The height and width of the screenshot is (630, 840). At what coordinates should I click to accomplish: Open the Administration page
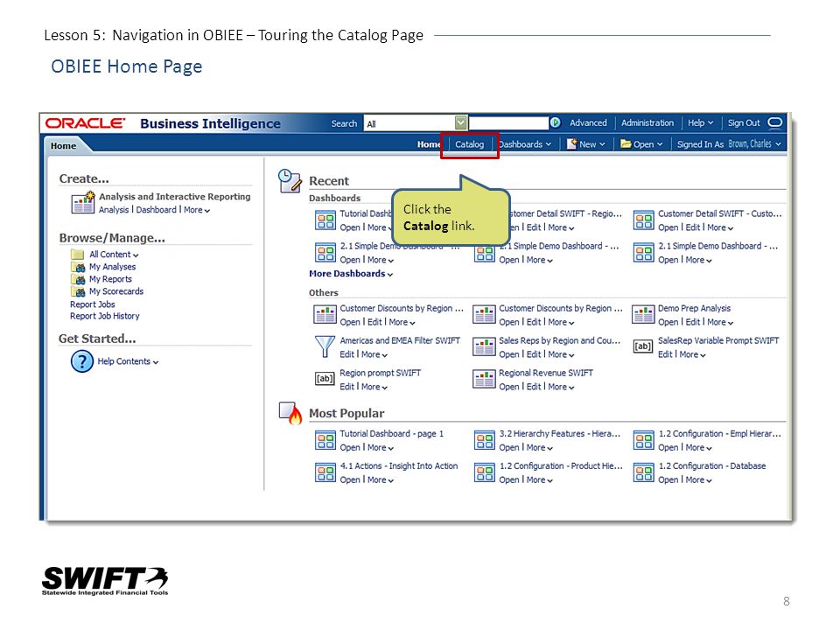[x=647, y=123]
